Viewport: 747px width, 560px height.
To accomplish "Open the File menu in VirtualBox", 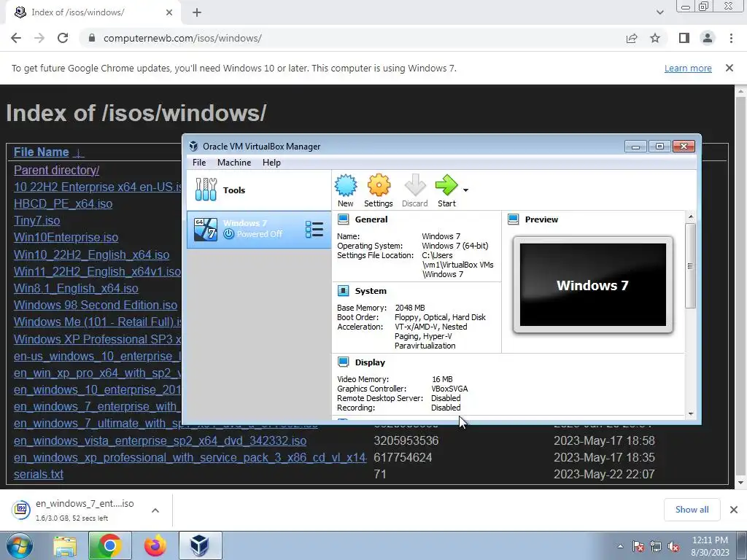I will click(199, 163).
